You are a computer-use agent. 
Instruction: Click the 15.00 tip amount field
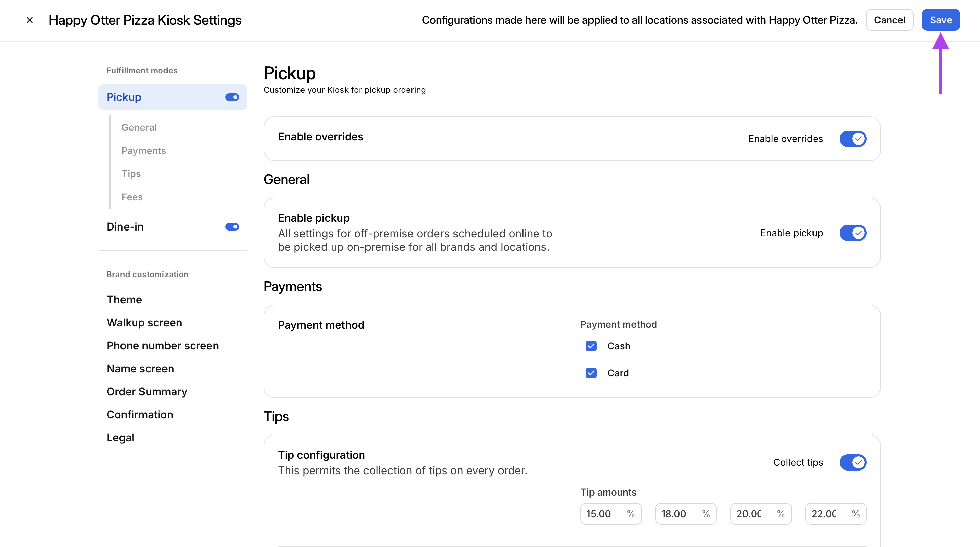click(x=610, y=513)
